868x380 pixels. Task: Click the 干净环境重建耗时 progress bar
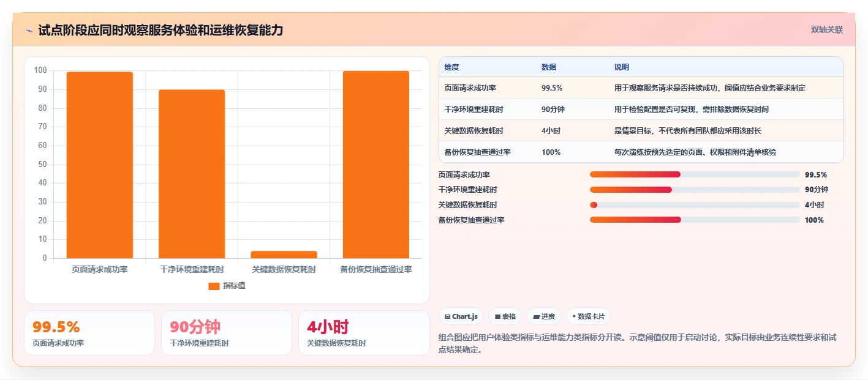click(x=695, y=190)
